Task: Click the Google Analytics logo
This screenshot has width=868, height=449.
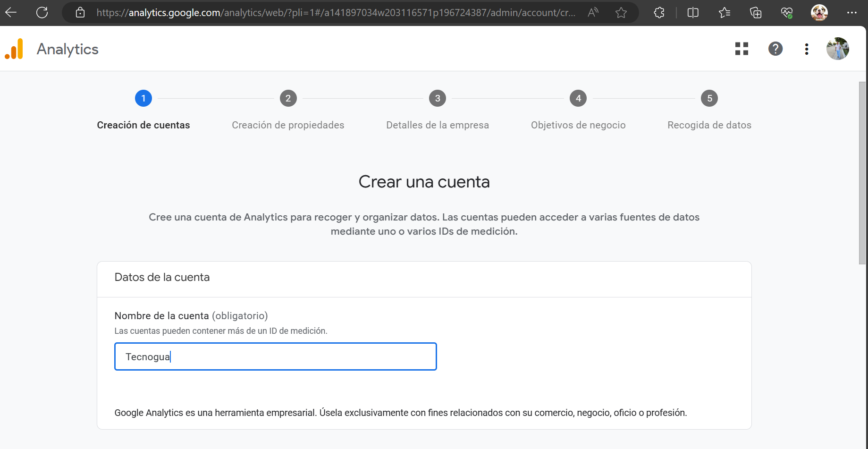Action: [x=14, y=49]
